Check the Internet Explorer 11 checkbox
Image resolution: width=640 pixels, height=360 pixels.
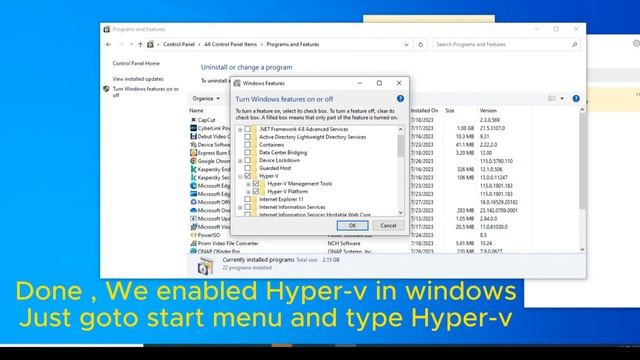(247, 199)
